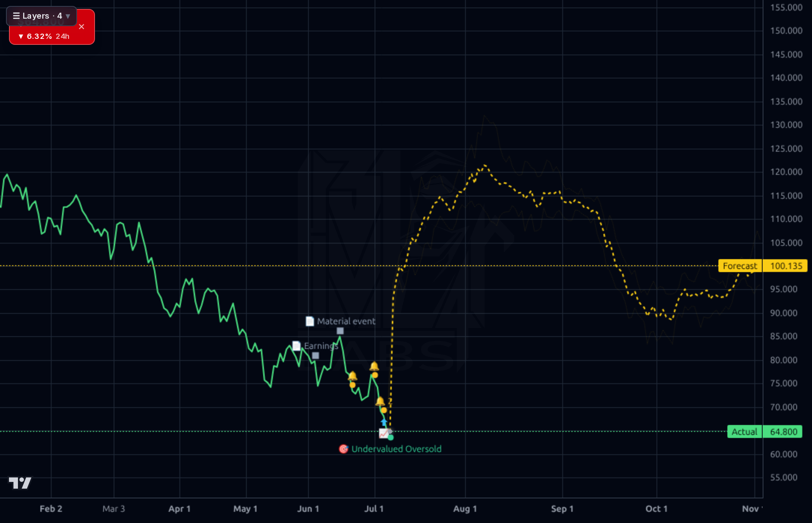Click the 130.000 price axis label
Screen dimensions: 812x523
point(786,125)
